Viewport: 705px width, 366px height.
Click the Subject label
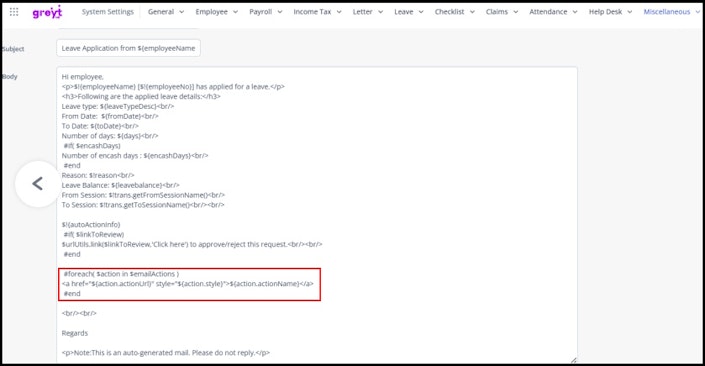coord(13,49)
